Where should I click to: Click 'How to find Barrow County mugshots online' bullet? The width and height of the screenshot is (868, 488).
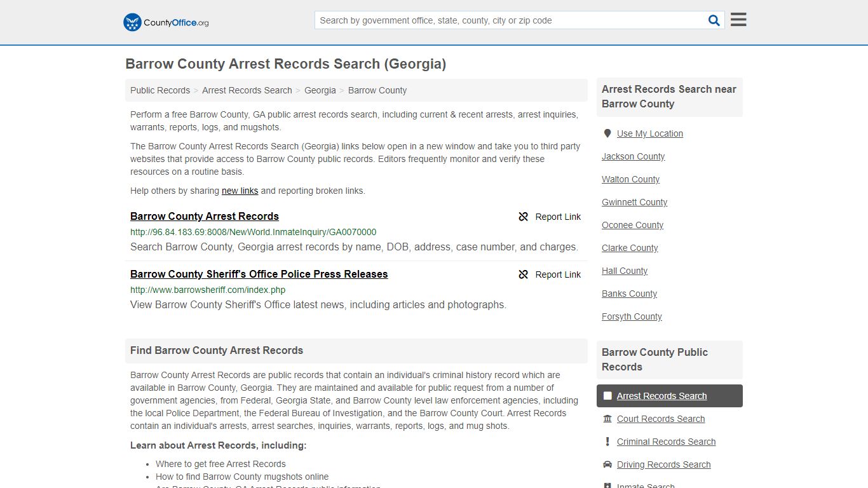242,477
